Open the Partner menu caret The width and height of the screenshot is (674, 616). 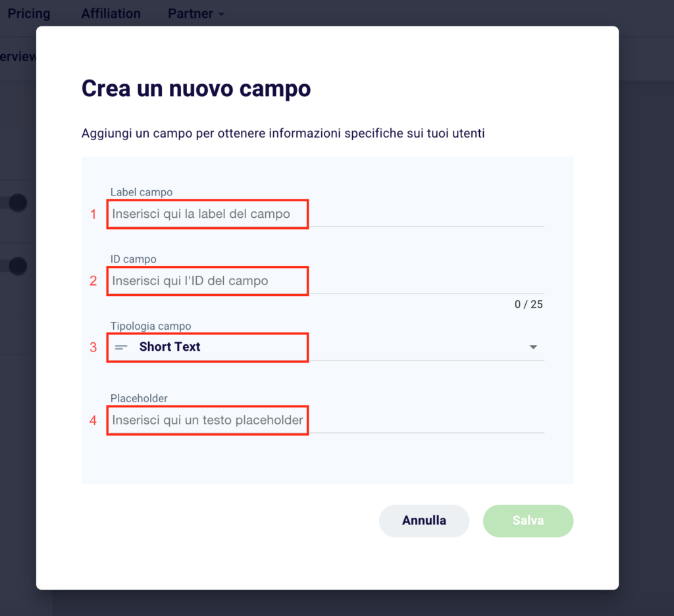coord(221,14)
